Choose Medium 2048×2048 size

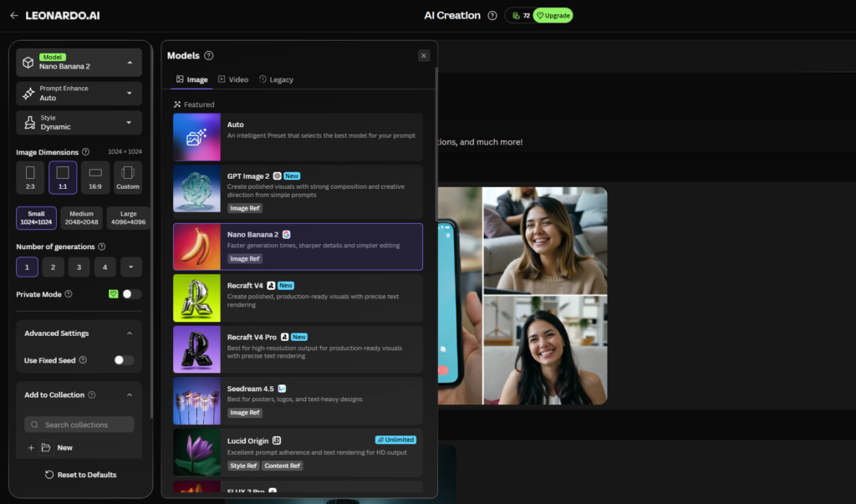tap(81, 218)
